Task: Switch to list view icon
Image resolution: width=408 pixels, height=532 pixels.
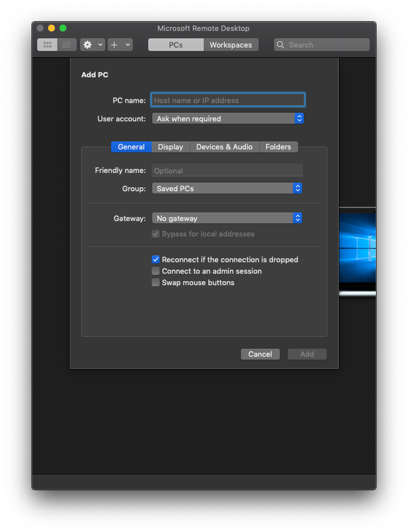Action: [66, 45]
